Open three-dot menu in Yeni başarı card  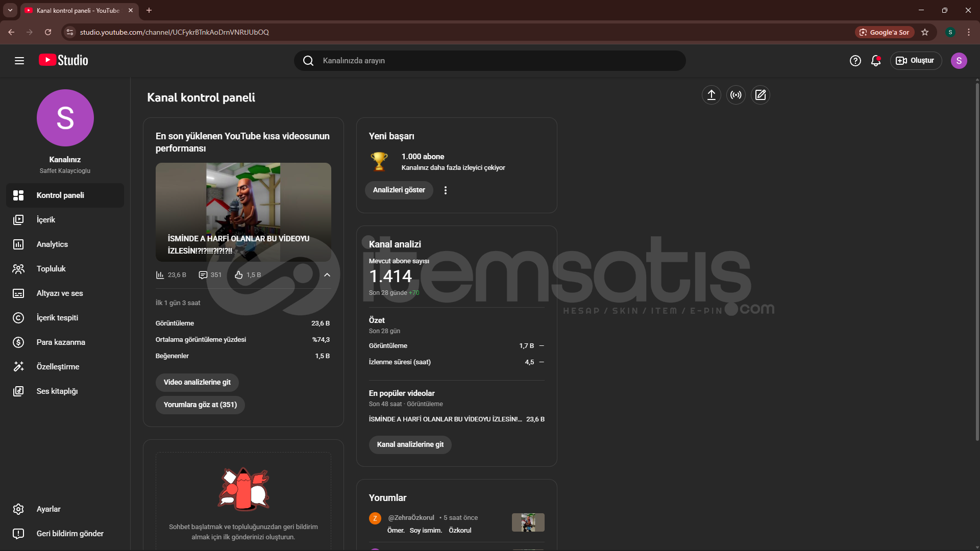click(x=446, y=190)
